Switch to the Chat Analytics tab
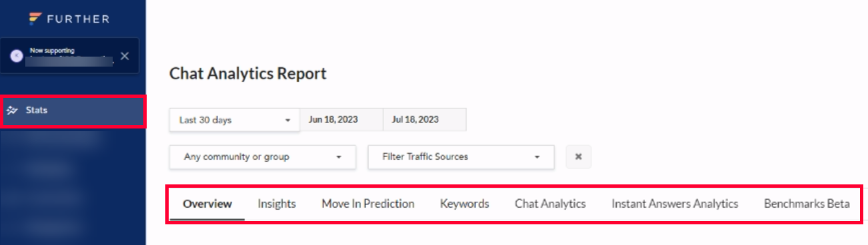The width and height of the screenshot is (868, 245). click(x=550, y=204)
